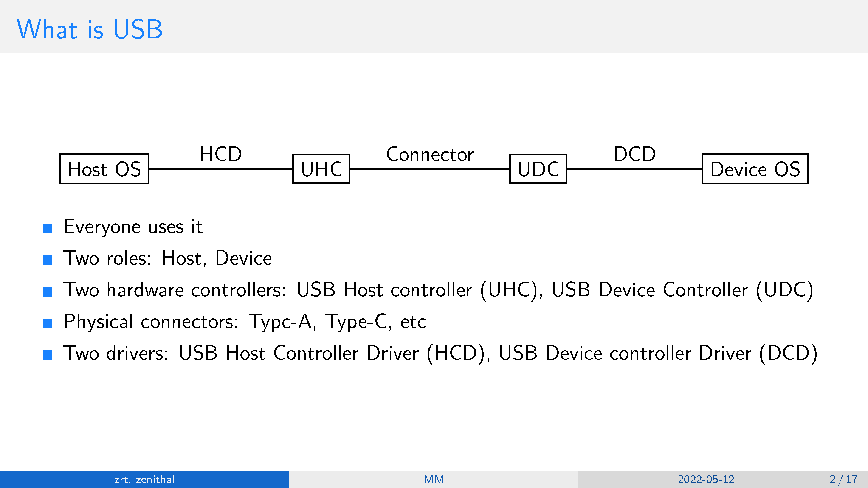Click the 'Connector' label in the diagram

(430, 154)
